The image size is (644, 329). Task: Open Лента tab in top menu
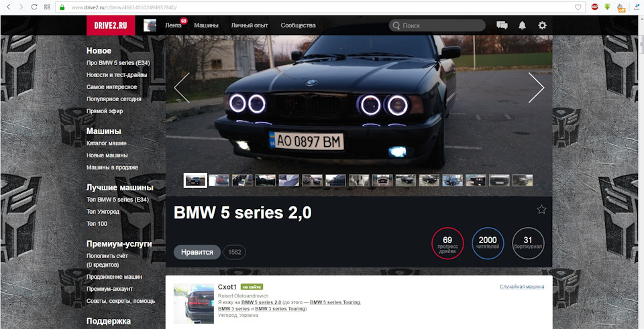coord(173,25)
